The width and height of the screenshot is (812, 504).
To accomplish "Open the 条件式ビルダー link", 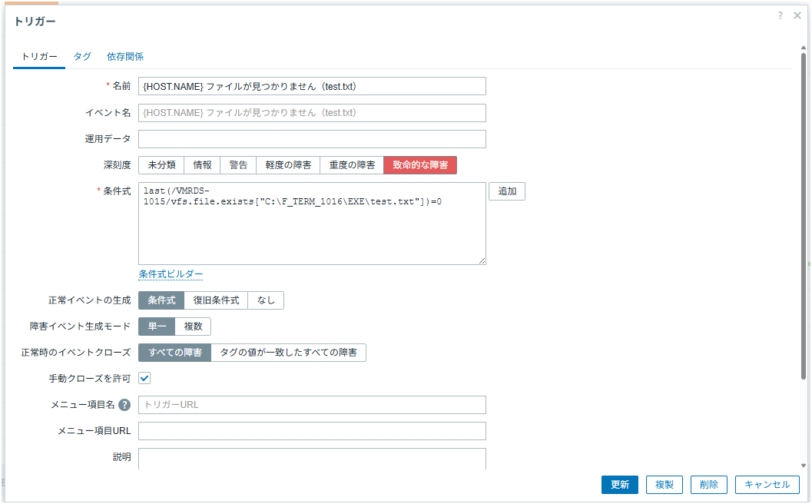I will click(x=171, y=274).
